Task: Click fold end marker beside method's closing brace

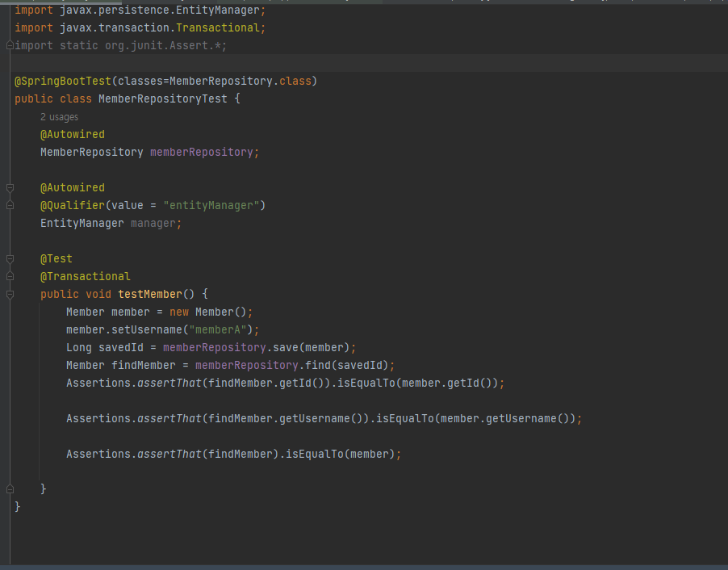Action: [x=10, y=489]
